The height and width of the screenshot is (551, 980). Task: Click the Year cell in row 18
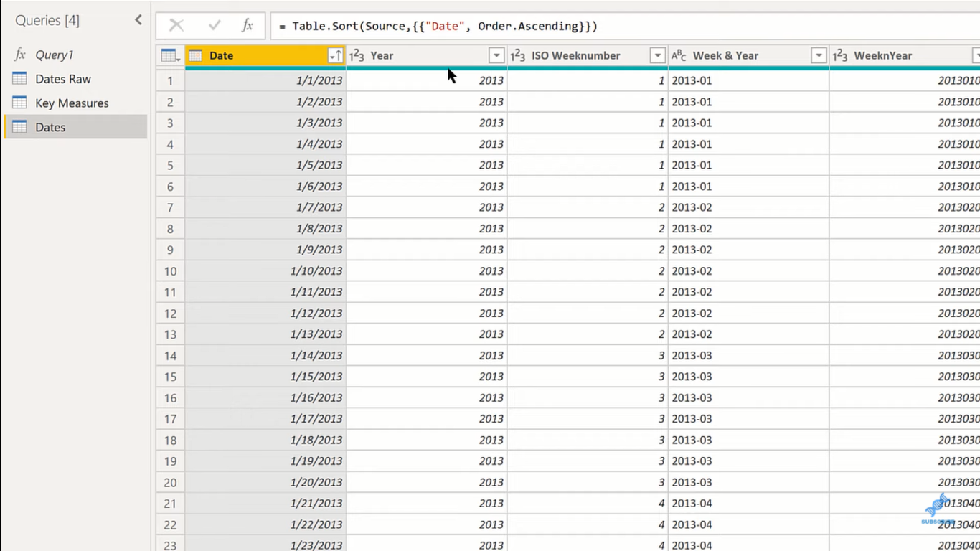[x=426, y=440]
